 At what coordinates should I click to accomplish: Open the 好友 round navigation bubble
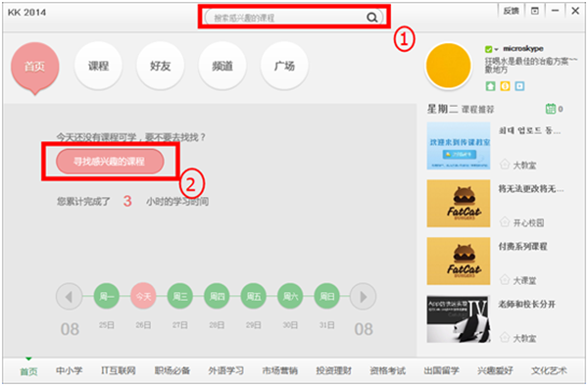tap(161, 66)
